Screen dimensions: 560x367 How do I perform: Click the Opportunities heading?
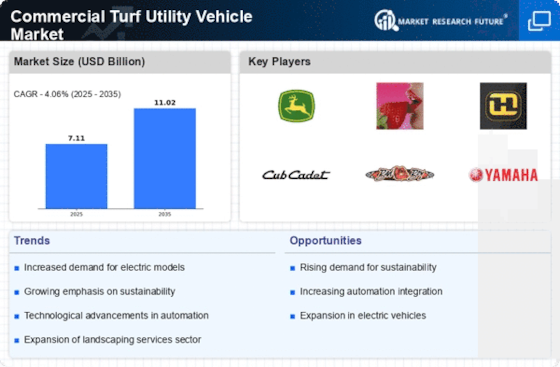tap(325, 241)
